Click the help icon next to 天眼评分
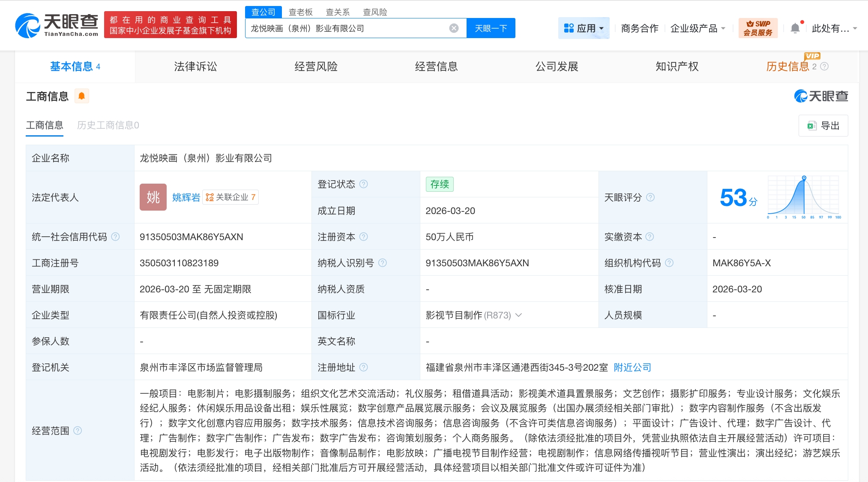 tap(650, 197)
